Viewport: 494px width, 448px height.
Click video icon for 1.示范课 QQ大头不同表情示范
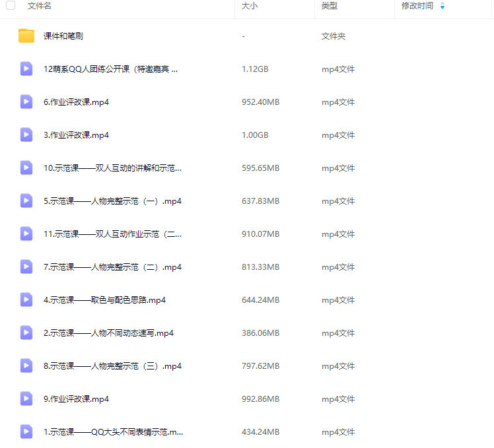(x=26, y=432)
